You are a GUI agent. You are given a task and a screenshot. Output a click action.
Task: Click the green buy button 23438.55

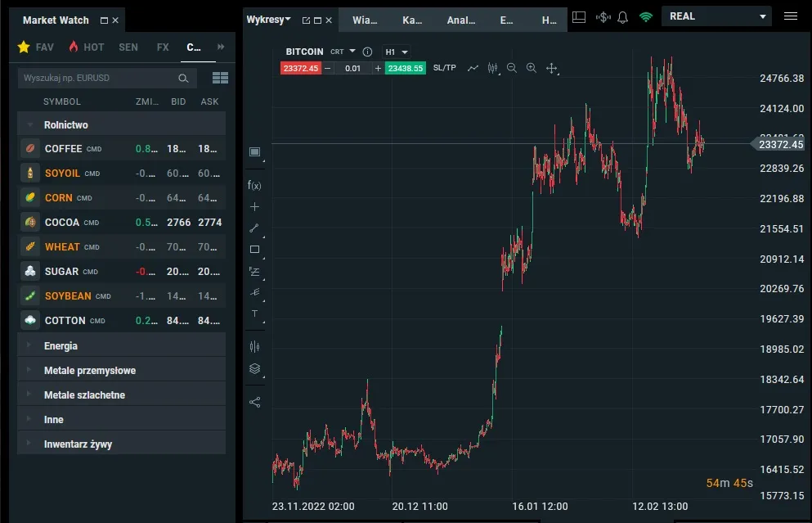click(406, 68)
